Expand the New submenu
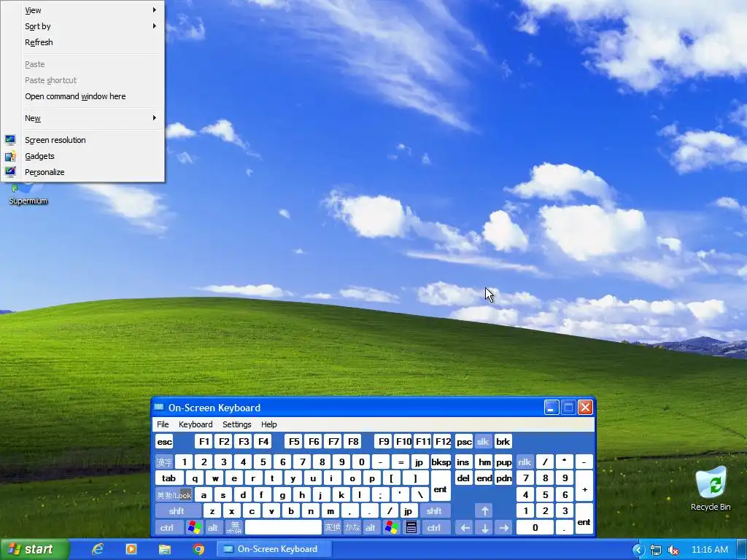747x560 pixels. pyautogui.click(x=83, y=118)
